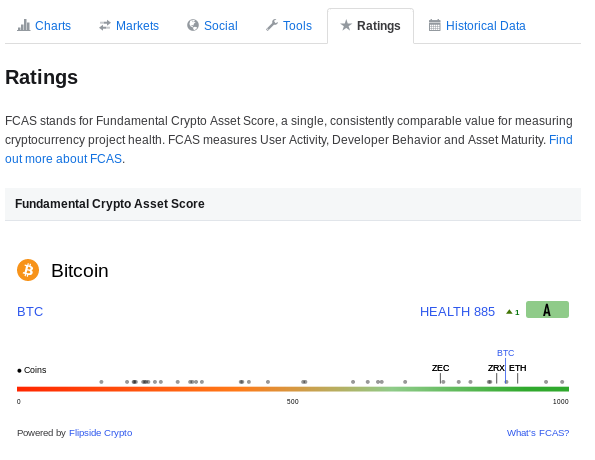Select the ETH marker on the score bar

(x=518, y=368)
